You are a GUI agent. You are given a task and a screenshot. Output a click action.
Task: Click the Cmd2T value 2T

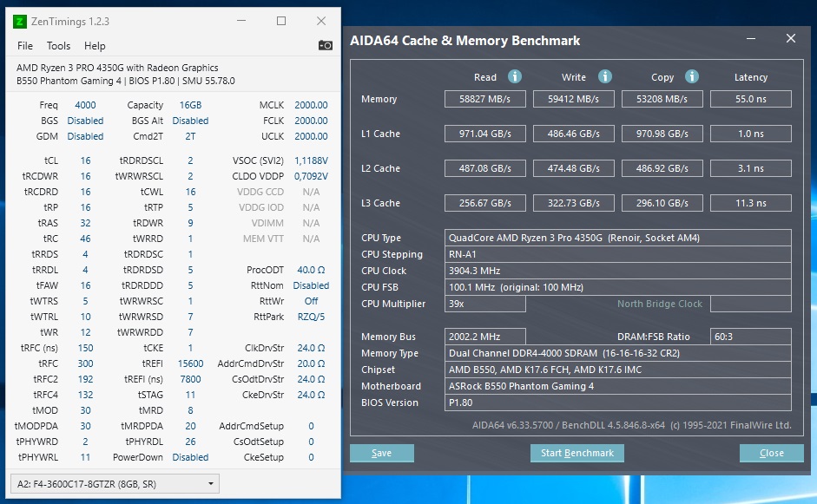coord(190,136)
